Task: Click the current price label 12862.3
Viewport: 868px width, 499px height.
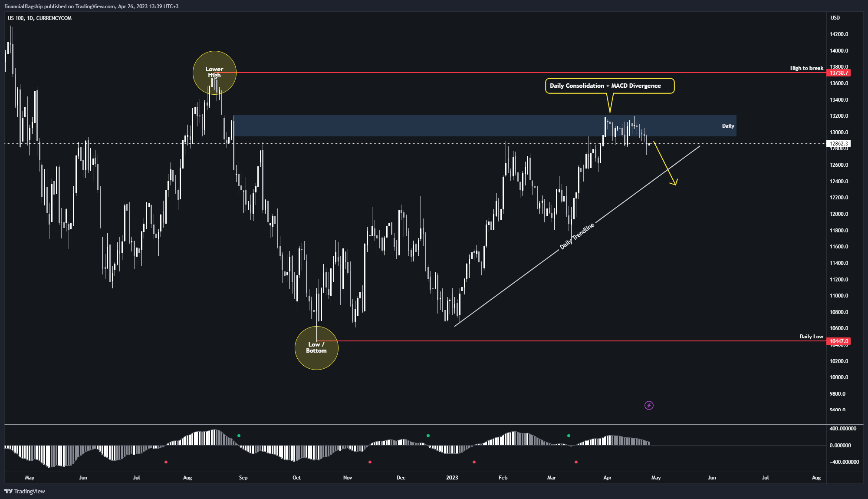Action: click(838, 144)
